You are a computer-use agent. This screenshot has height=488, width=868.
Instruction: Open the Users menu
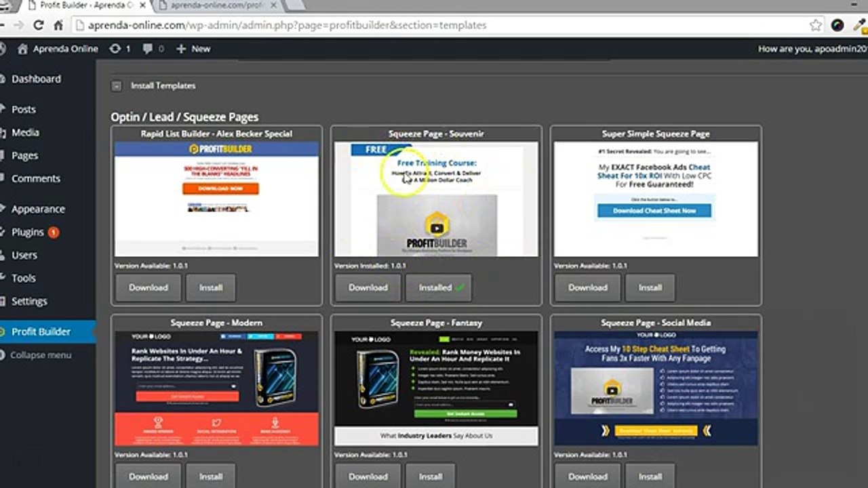pos(24,255)
